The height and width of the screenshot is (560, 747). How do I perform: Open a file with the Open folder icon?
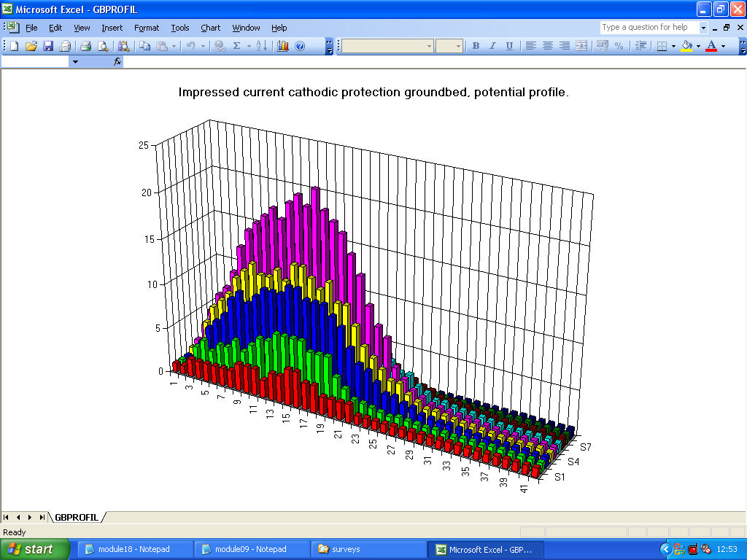(x=31, y=46)
